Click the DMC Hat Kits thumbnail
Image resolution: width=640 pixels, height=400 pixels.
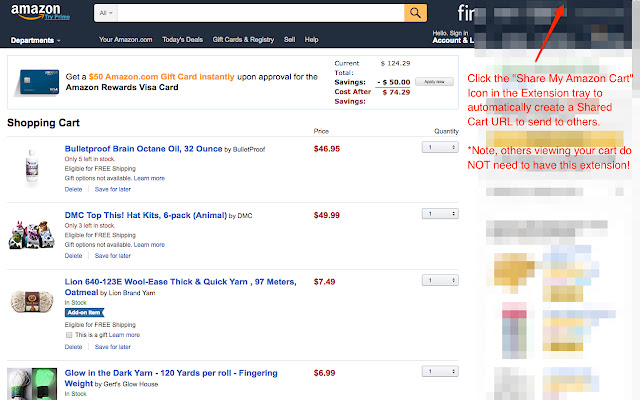tap(31, 234)
